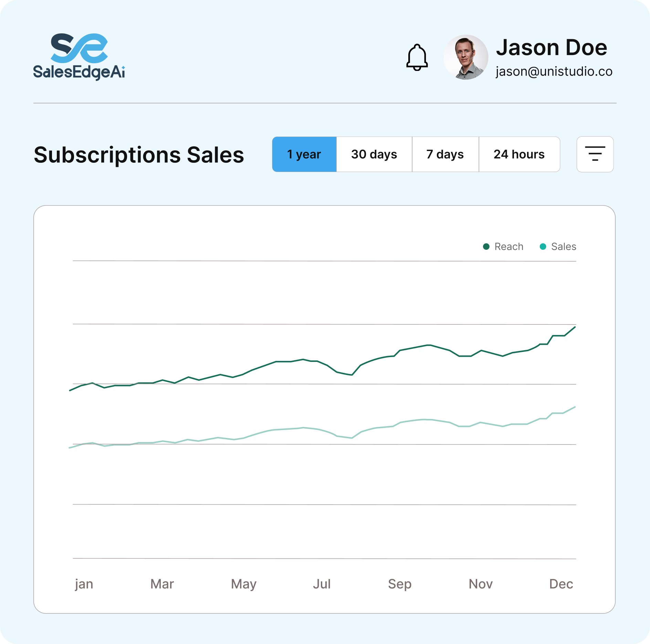This screenshot has height=644, width=650.
Task: Toggle the Sales series legend dot
Action: 543,247
